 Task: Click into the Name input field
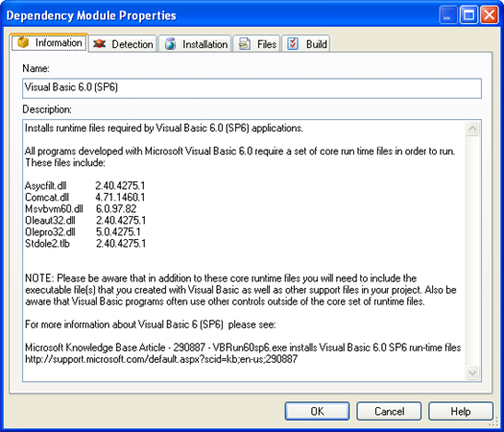coord(252,88)
